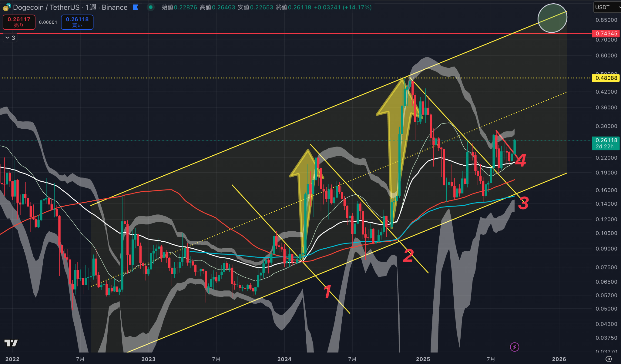Click the blue 0.26118 買い buy button
This screenshot has height=364, width=621.
point(77,22)
